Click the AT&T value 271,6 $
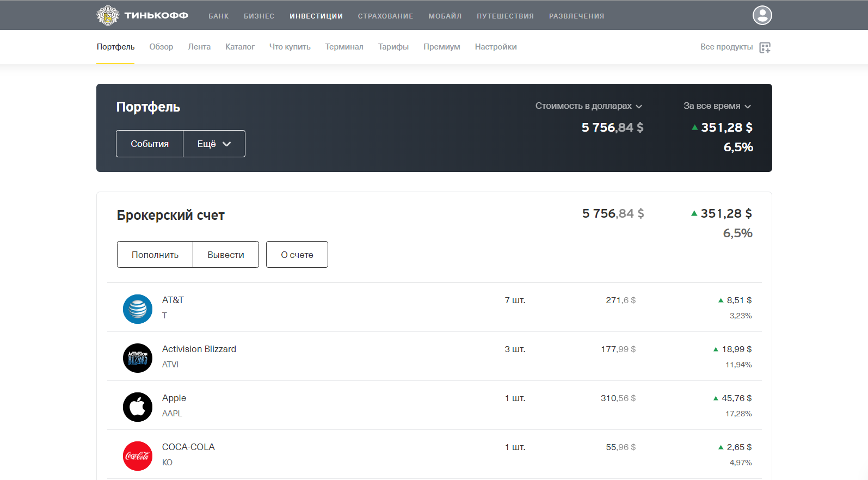 tap(621, 300)
